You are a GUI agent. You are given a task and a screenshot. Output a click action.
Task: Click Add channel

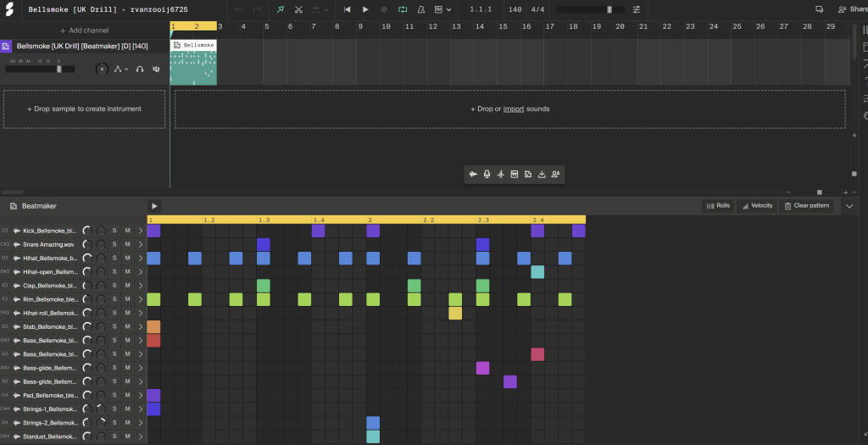tap(85, 31)
